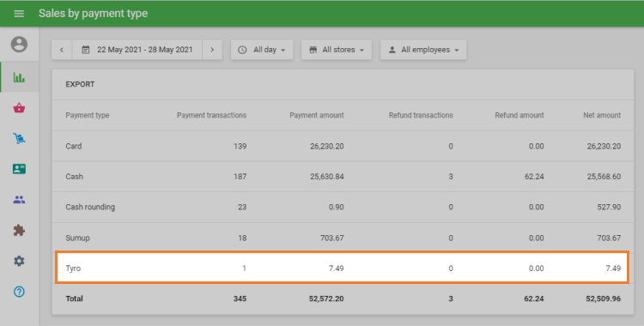
Task: Open the hamburger navigation menu
Action: [x=19, y=14]
